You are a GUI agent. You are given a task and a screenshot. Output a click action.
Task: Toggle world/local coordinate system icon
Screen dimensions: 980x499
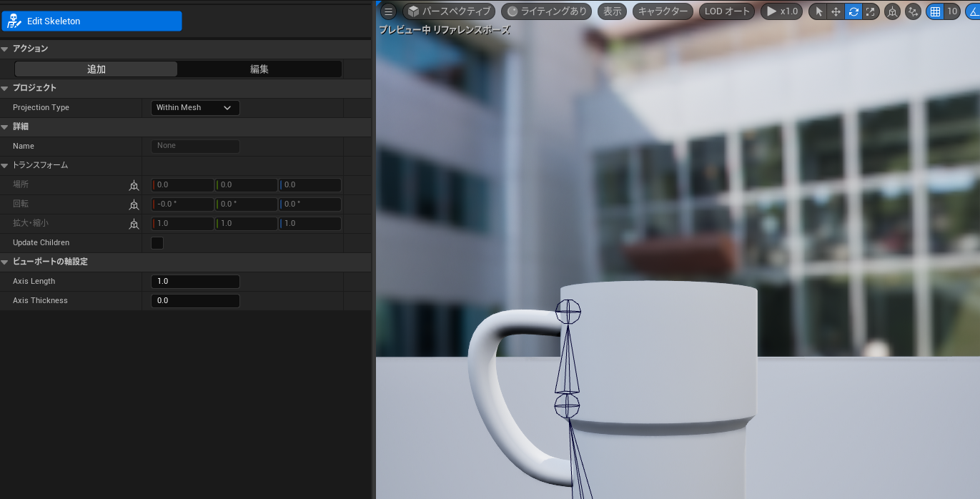[891, 11]
